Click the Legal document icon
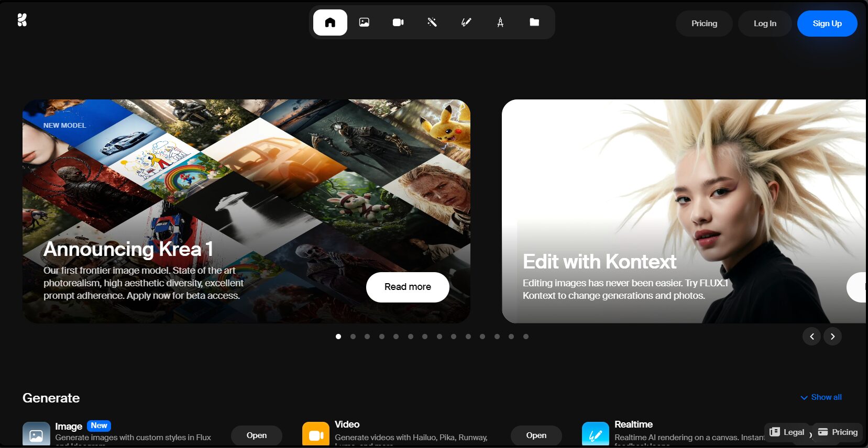The width and height of the screenshot is (868, 448). point(775,432)
